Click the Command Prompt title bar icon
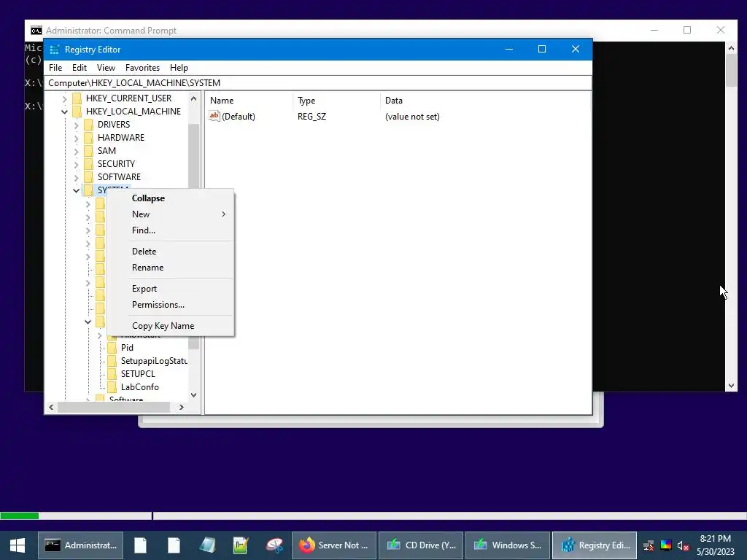This screenshot has height=560, width=747. (36, 31)
